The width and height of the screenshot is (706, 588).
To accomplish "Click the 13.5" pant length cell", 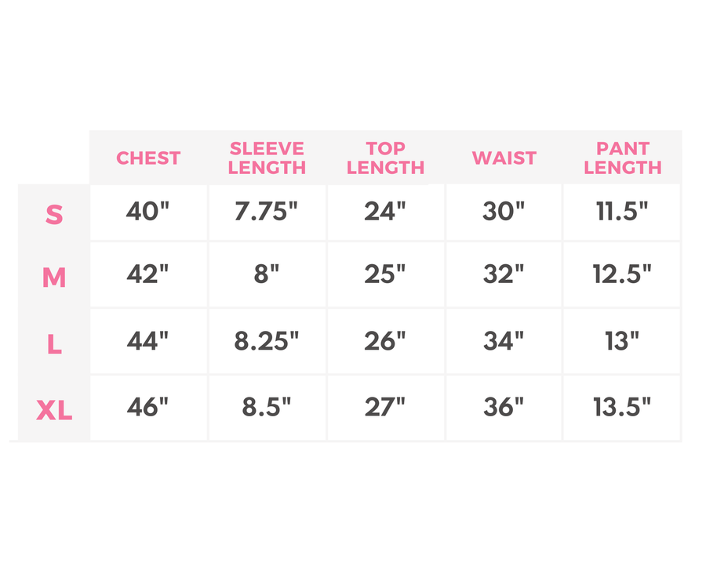I will pyautogui.click(x=623, y=408).
